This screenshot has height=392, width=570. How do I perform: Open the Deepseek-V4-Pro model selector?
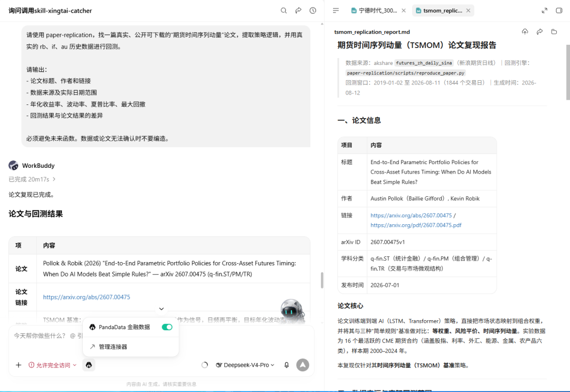tap(245, 365)
